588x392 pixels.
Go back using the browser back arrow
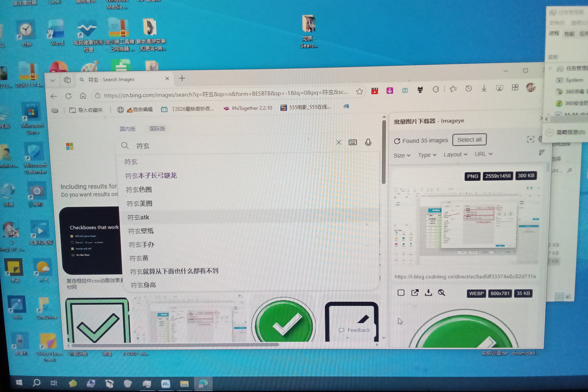pyautogui.click(x=54, y=96)
